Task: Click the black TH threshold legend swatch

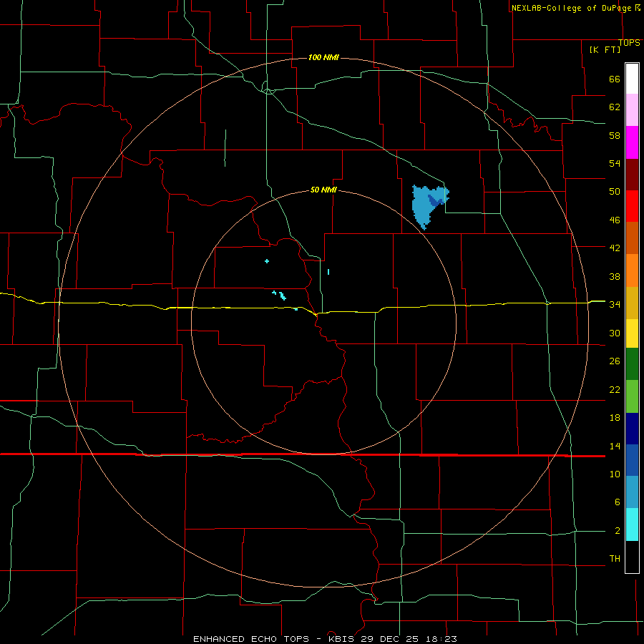Action: click(632, 557)
